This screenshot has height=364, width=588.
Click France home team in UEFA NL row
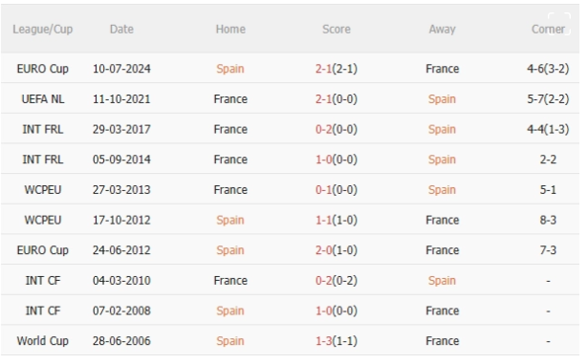230,99
